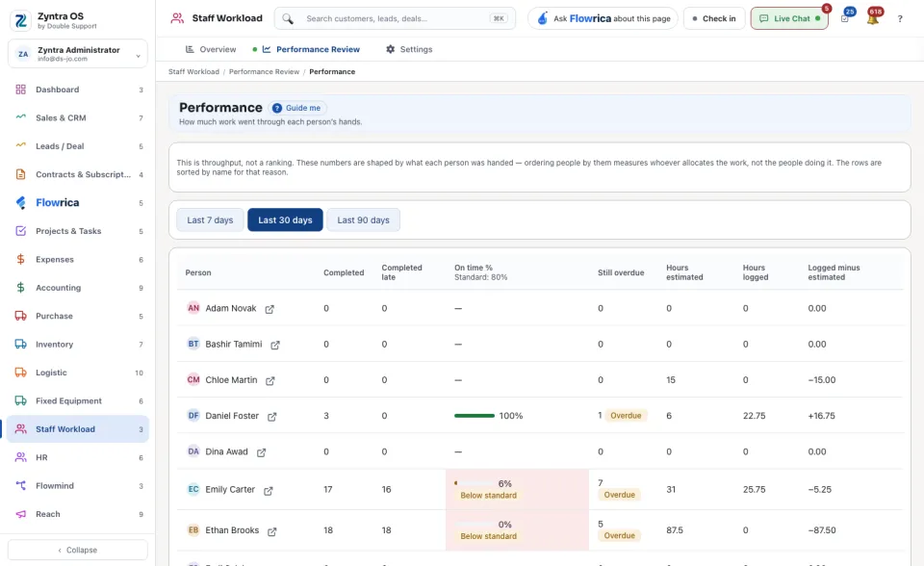Screen dimensions: 924x566
Task: Click Daniel Foster's Overdue badge
Action: [x=626, y=416]
